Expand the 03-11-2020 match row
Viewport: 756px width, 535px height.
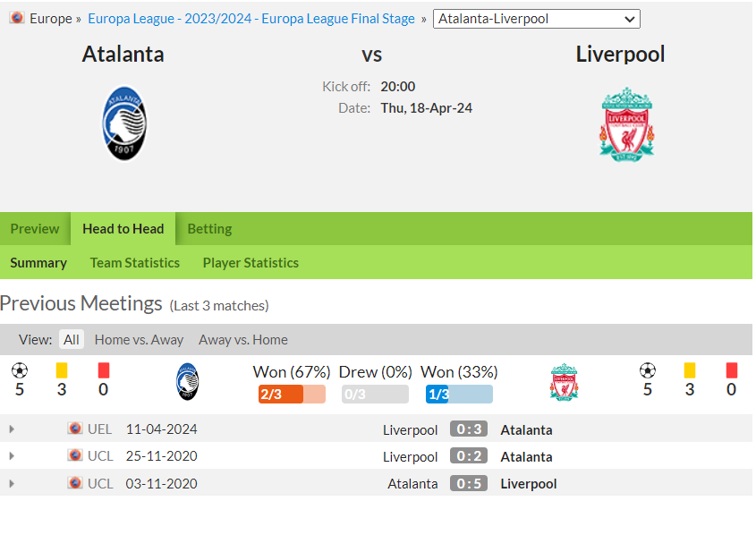pos(12,483)
